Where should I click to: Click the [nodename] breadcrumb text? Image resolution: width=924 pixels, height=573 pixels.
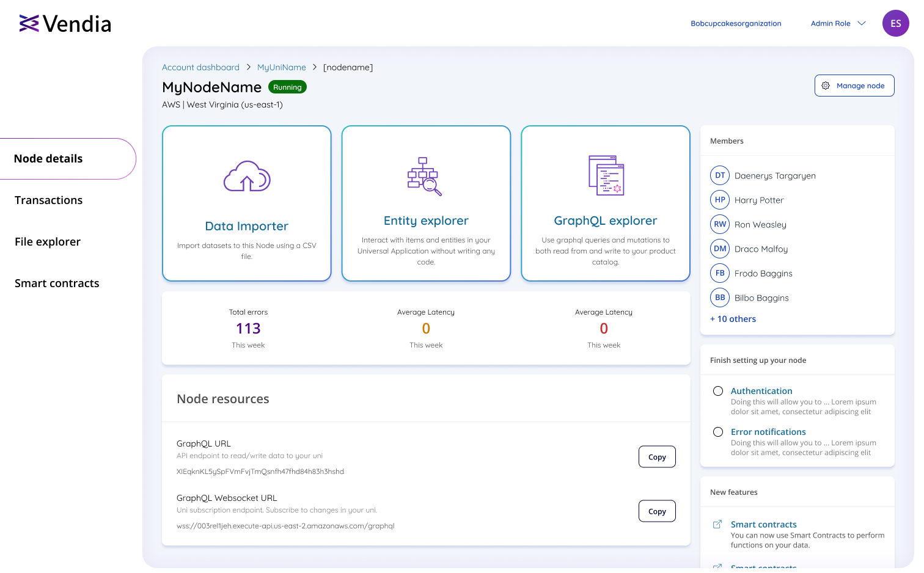[x=348, y=67]
